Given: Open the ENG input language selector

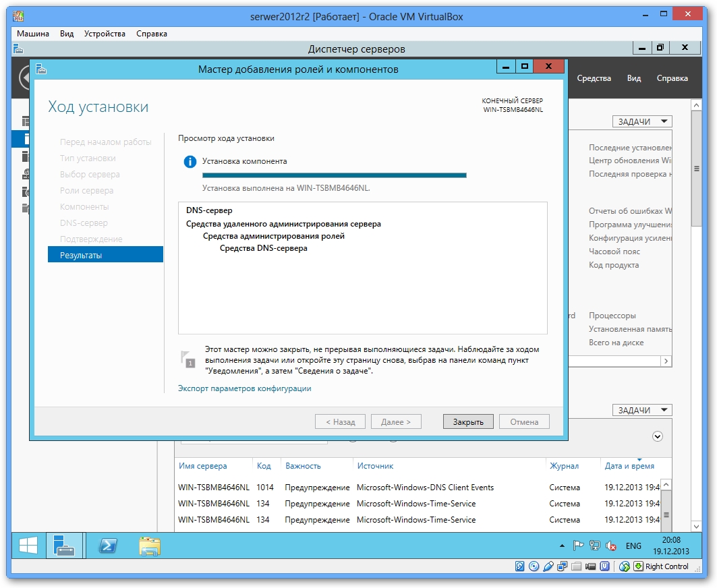Looking at the screenshot, I should pos(633,546).
